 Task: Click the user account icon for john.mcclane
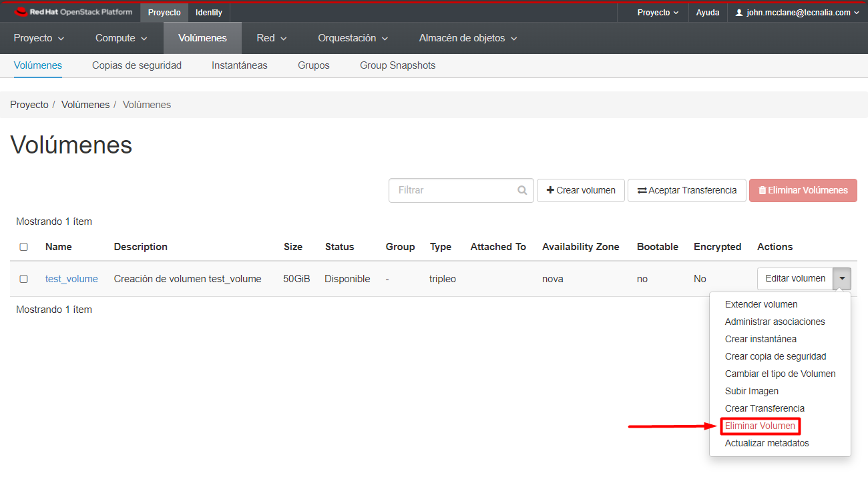coord(739,13)
